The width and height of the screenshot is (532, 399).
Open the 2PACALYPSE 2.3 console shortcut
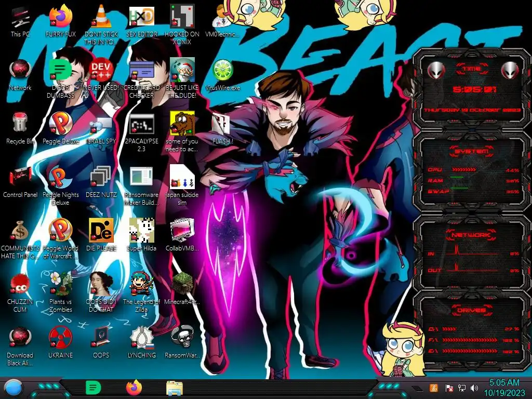click(141, 131)
